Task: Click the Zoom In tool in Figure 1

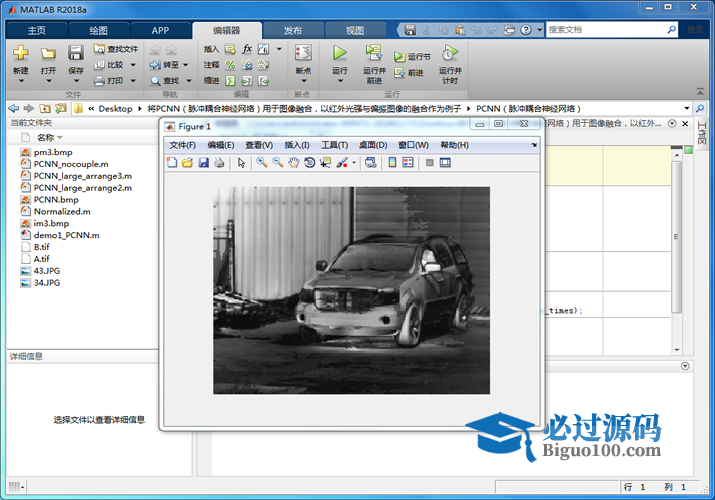Action: pyautogui.click(x=261, y=163)
